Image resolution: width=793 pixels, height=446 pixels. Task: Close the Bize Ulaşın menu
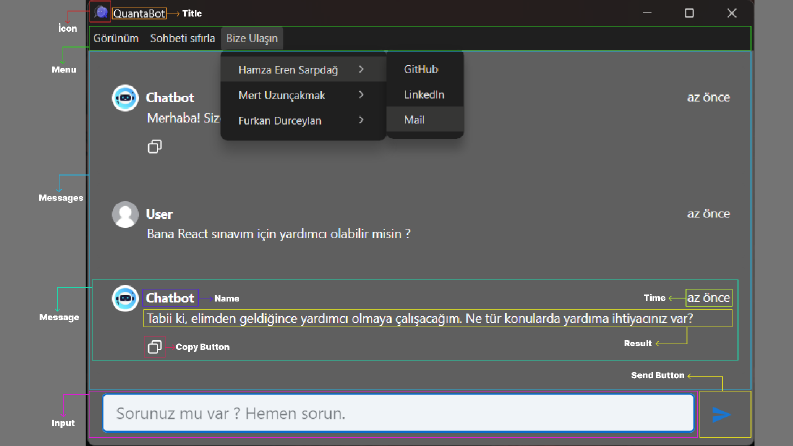tap(252, 38)
